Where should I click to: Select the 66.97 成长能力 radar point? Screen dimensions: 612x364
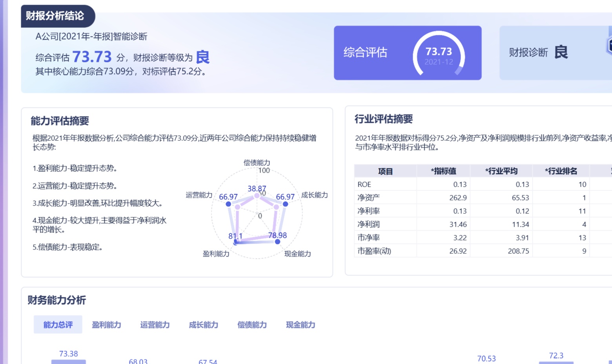285,204
